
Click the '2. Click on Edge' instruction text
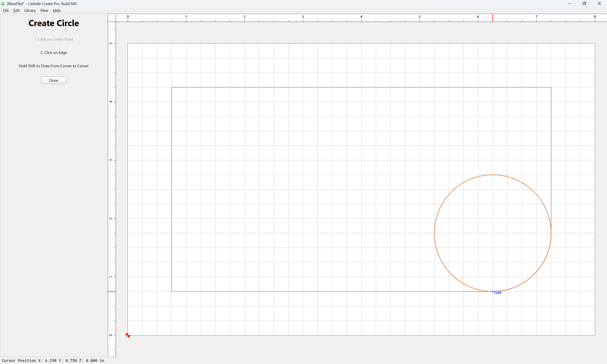click(54, 52)
